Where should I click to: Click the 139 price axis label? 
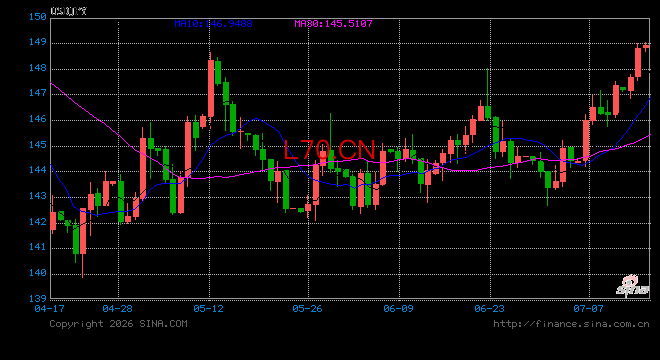(37, 299)
